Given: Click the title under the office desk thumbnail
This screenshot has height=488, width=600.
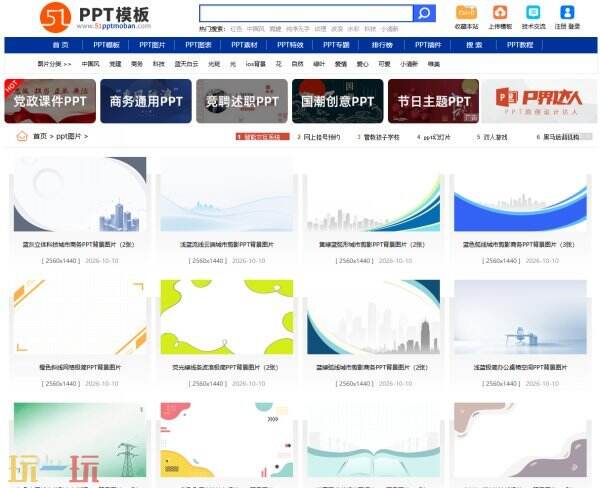Looking at the screenshot, I should [520, 367].
